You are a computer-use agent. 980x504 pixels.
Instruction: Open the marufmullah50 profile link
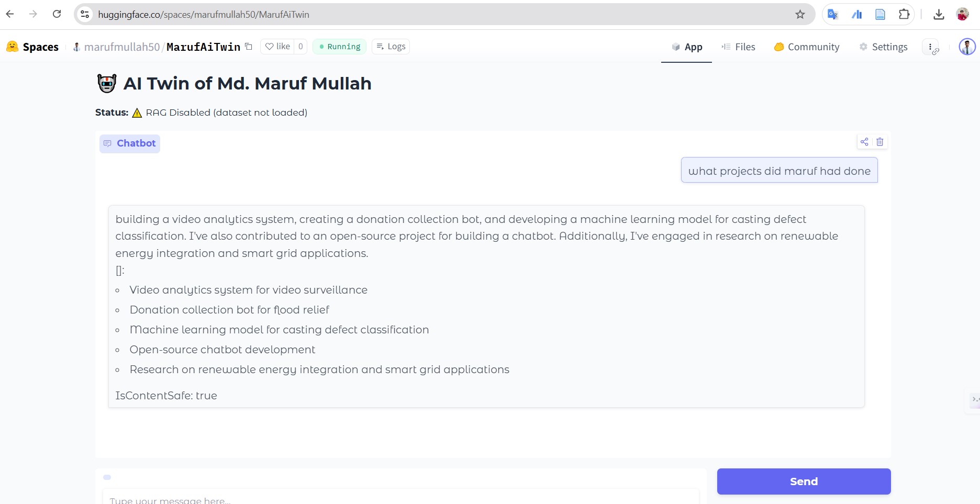[121, 47]
